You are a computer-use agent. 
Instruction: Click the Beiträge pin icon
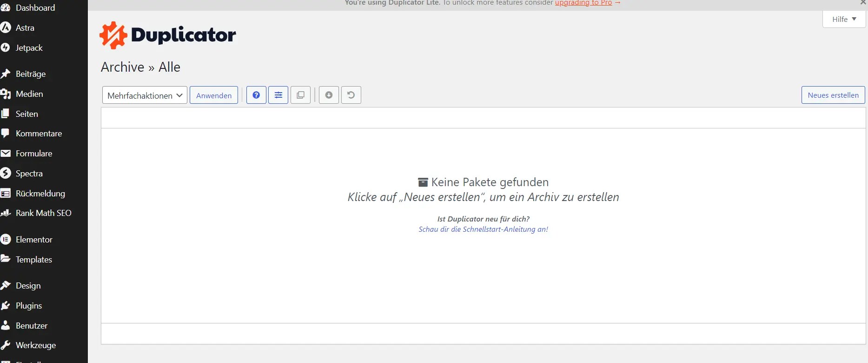(x=5, y=74)
